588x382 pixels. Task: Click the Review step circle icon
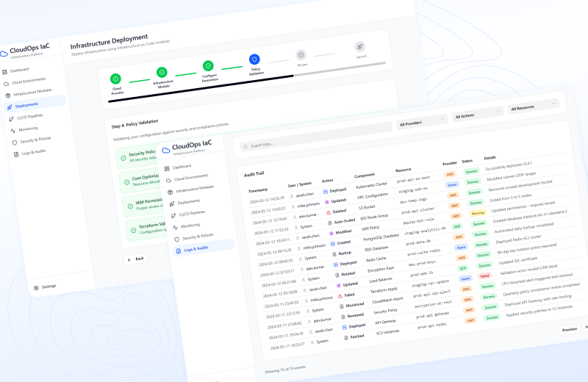[301, 54]
